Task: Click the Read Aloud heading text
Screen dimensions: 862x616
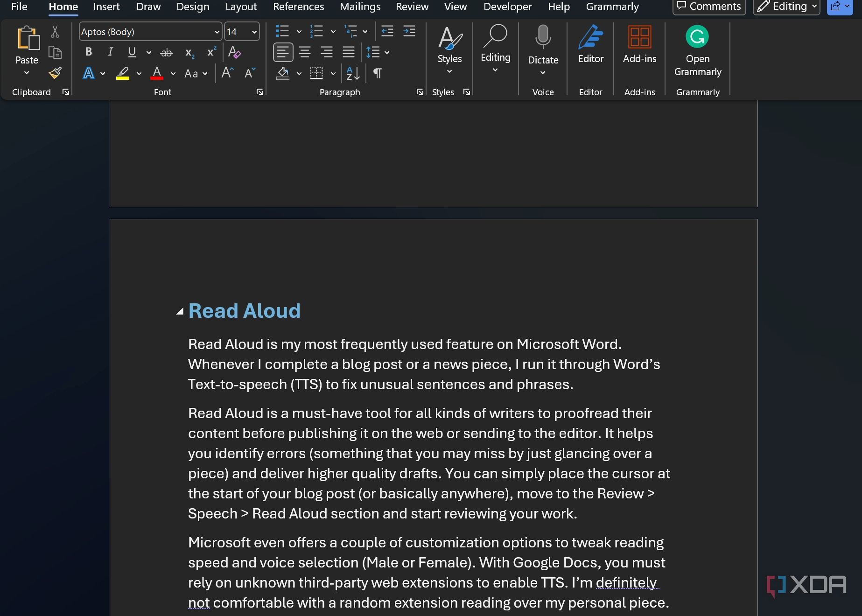Action: point(245,311)
